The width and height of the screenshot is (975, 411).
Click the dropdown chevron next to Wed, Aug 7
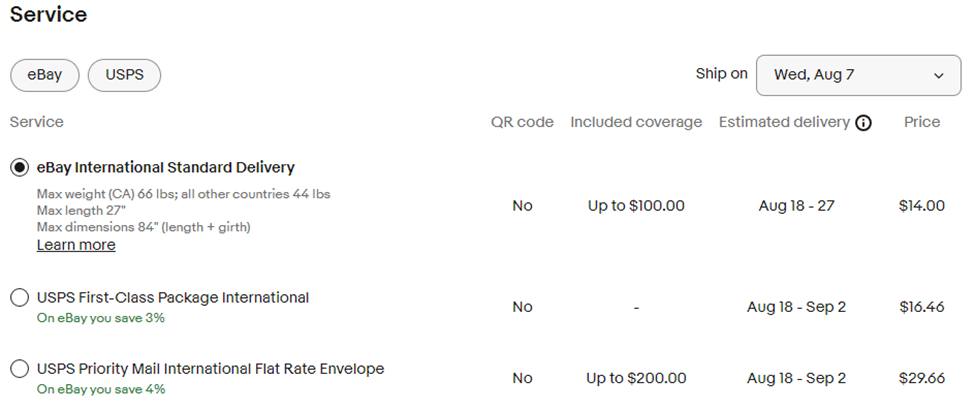[938, 76]
